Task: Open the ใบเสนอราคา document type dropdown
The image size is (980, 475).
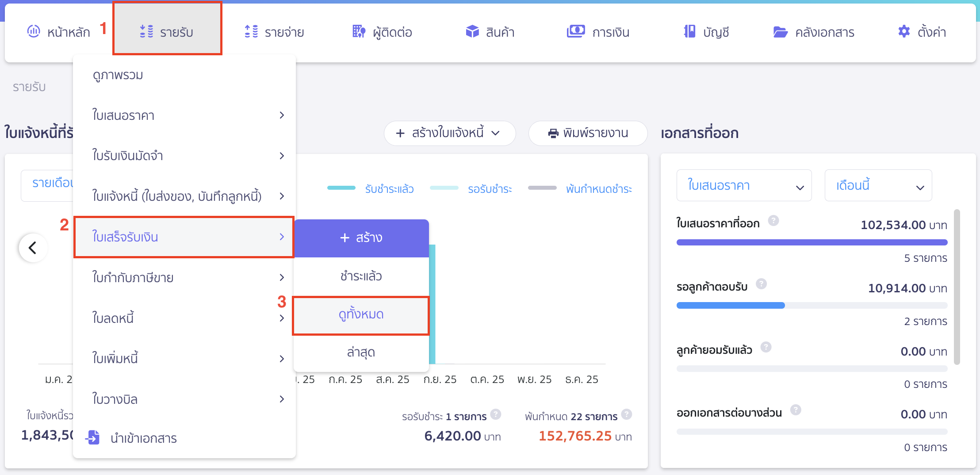Action: (744, 185)
